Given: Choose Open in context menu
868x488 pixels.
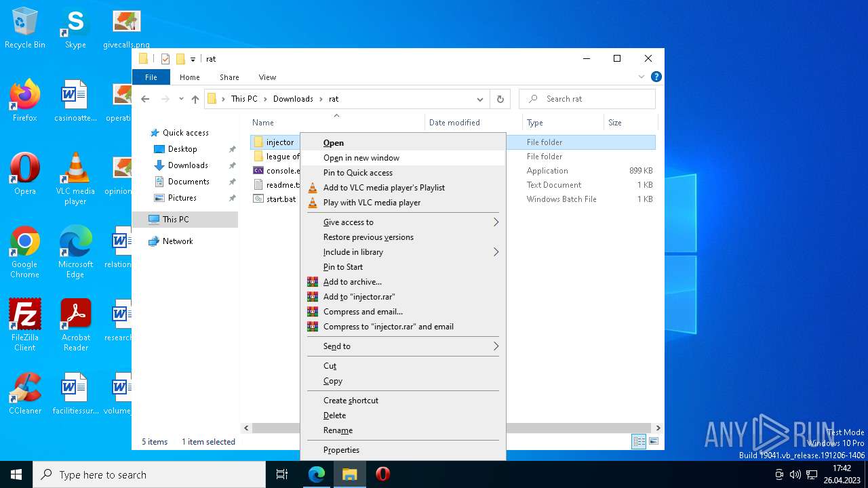Looking at the screenshot, I should [403, 143].
